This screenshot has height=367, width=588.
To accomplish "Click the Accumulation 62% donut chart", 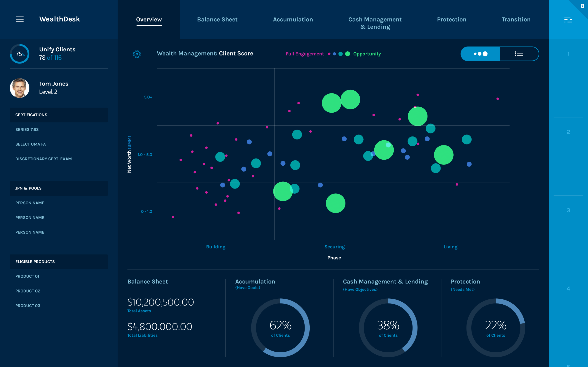I will [x=280, y=328].
